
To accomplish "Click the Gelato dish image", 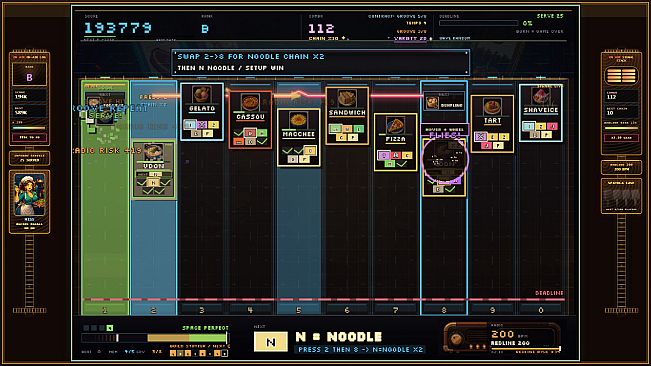I will tap(202, 95).
